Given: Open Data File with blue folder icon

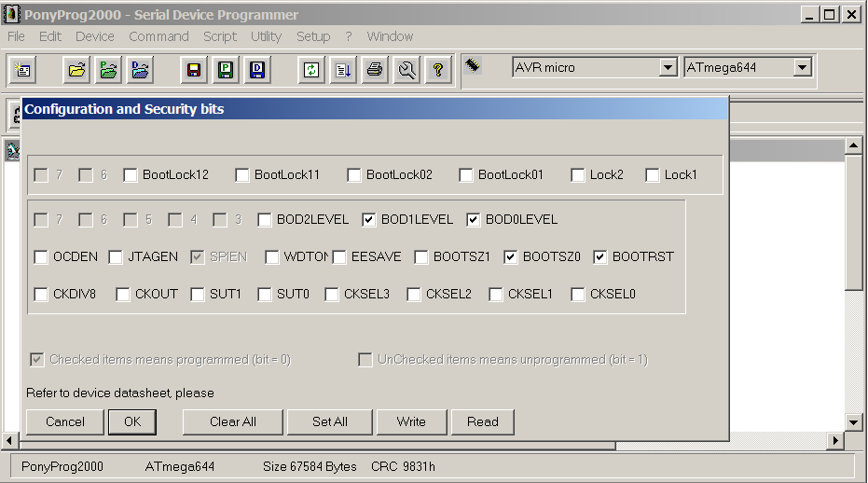Looking at the screenshot, I should 140,70.
